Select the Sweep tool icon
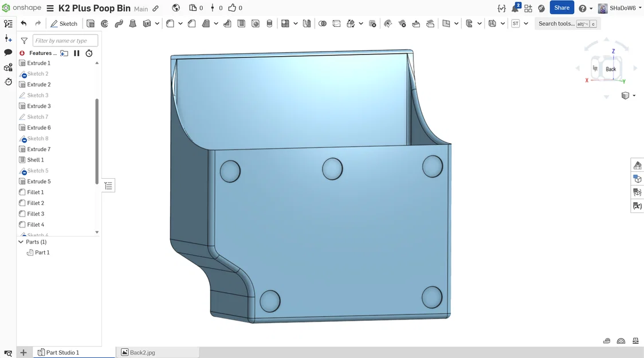The image size is (644, 358). click(119, 24)
